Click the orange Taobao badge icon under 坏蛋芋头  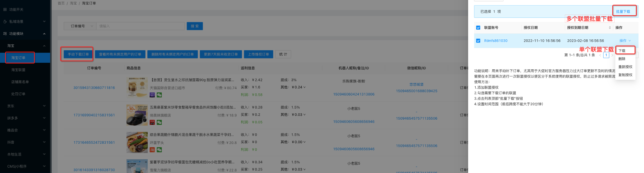[152, 150]
